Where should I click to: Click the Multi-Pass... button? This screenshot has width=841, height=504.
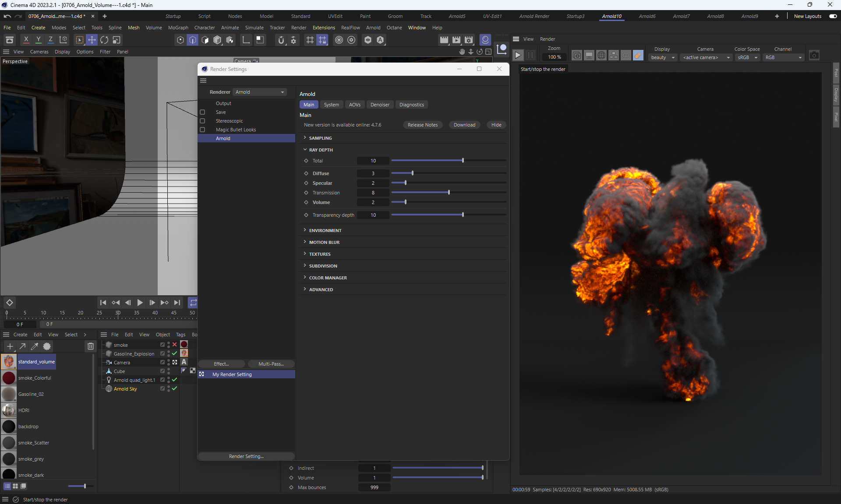tap(271, 364)
